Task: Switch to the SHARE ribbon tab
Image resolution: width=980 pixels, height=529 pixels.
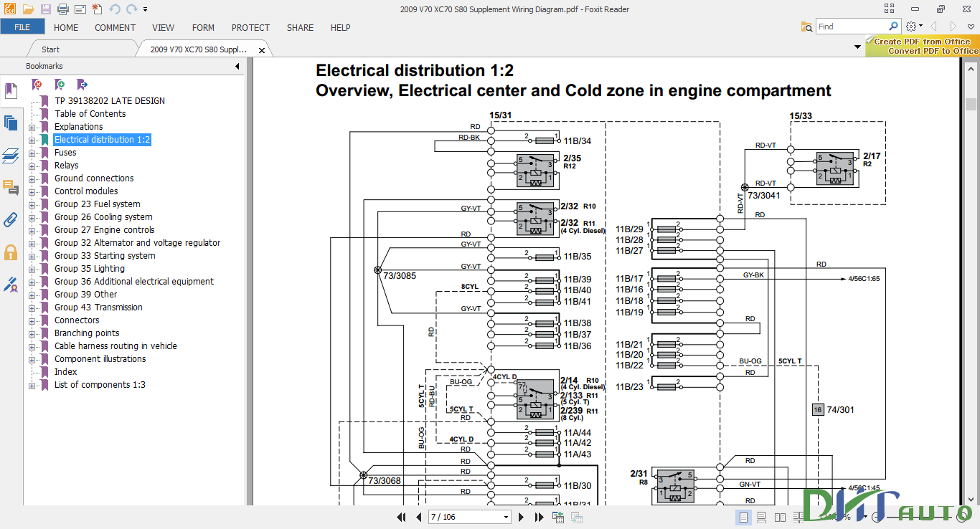Action: click(x=300, y=27)
